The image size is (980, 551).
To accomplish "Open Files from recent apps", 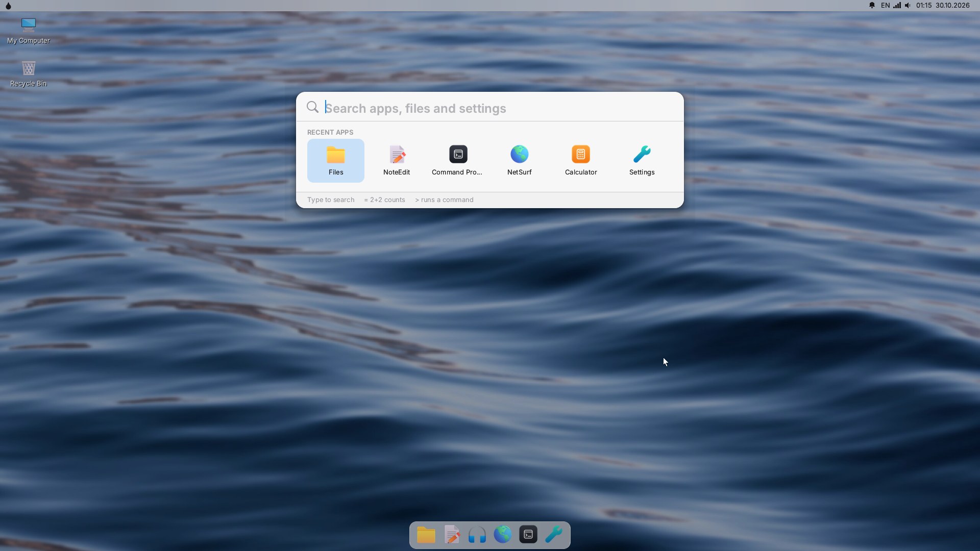I will click(336, 161).
